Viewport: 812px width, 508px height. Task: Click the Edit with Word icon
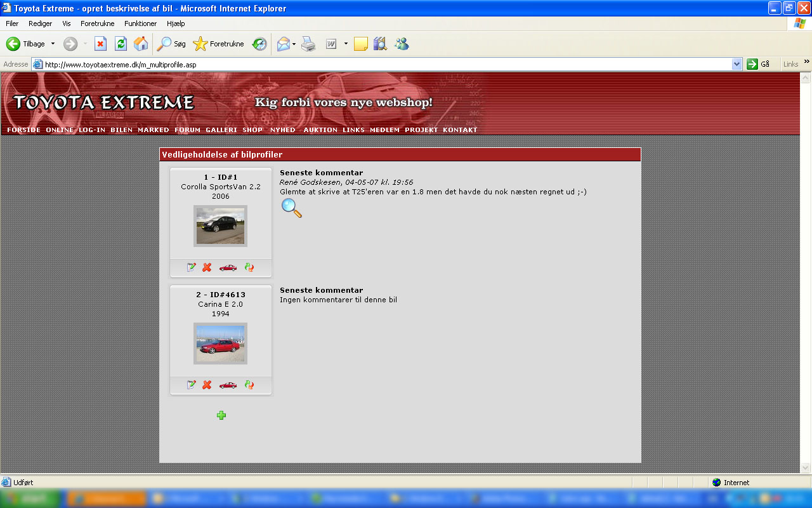331,44
